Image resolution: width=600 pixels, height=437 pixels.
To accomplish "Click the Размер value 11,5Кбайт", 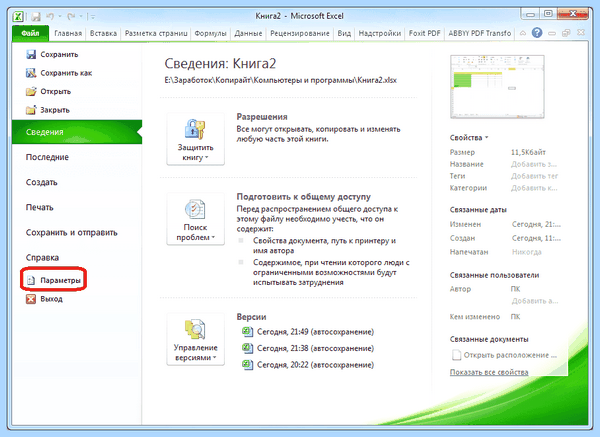I will pos(528,152).
